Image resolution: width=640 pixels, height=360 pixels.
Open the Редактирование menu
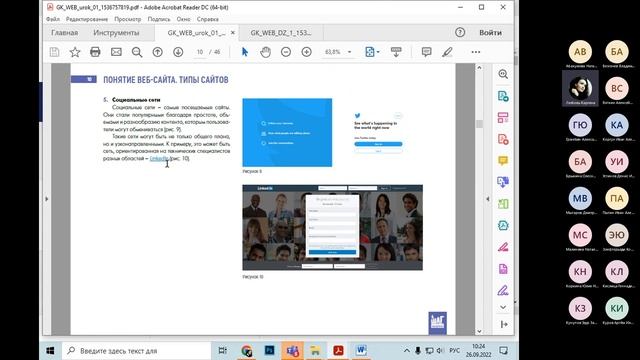pos(87,19)
